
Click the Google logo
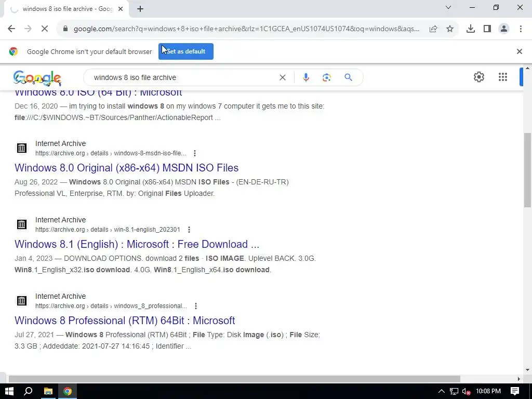tap(37, 78)
